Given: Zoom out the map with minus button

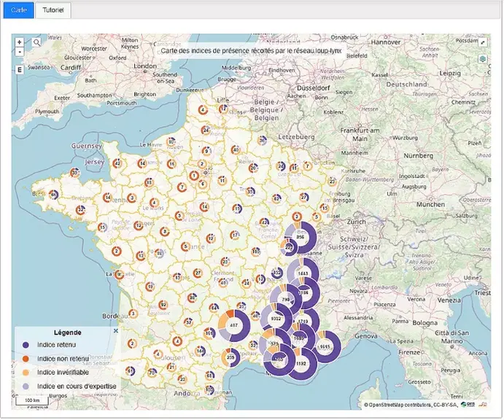Looking at the screenshot, I should pyautogui.click(x=20, y=52).
